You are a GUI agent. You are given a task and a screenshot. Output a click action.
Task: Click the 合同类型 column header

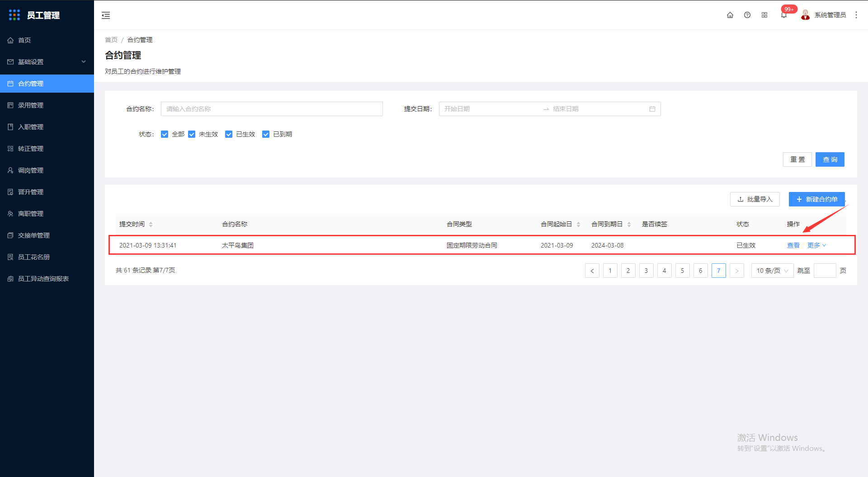[x=459, y=224]
